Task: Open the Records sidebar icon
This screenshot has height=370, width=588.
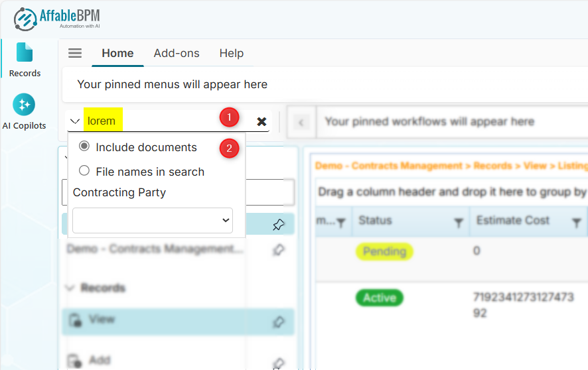Action: point(25,60)
